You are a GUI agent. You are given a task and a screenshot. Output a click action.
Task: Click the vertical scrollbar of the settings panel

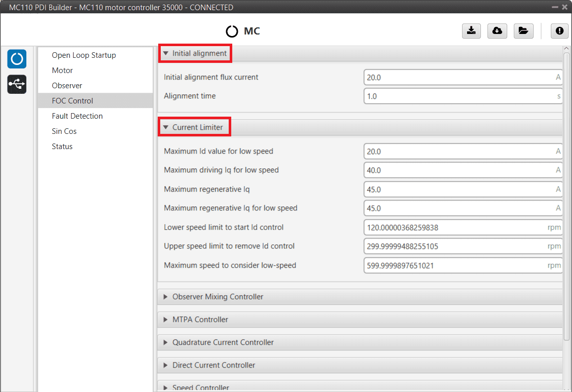[x=566, y=197]
